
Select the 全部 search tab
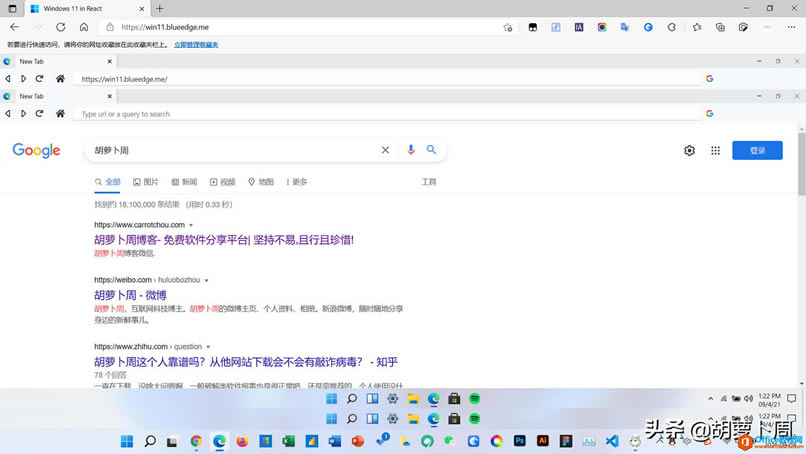107,182
